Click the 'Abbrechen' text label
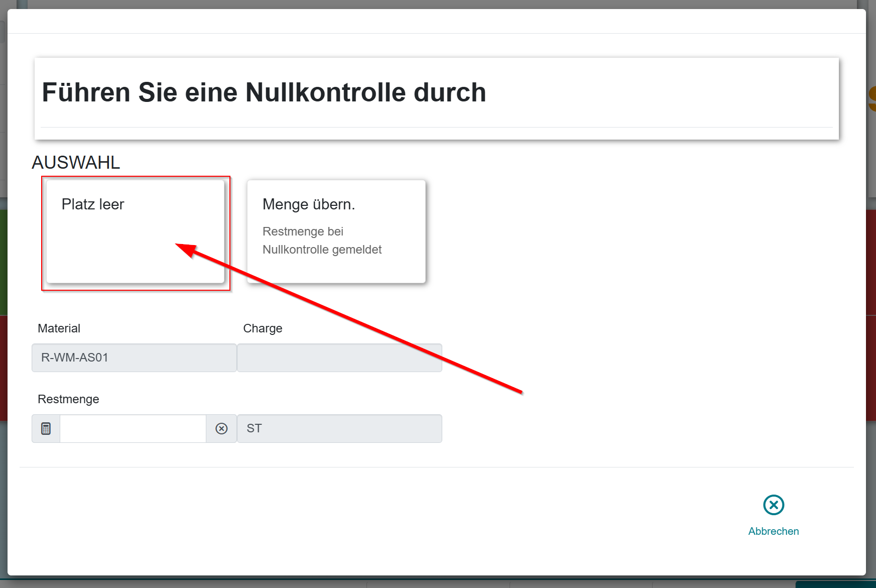 [x=773, y=531]
